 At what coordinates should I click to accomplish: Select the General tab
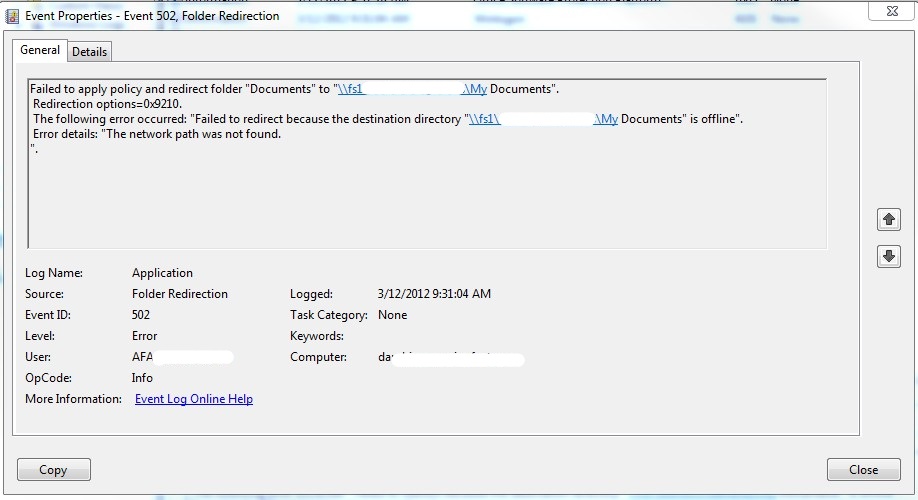click(x=40, y=50)
